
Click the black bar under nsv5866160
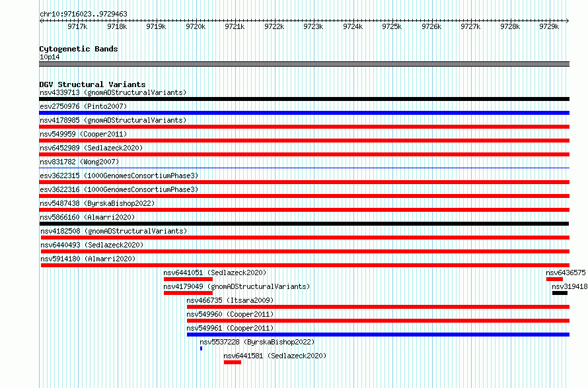(x=304, y=224)
